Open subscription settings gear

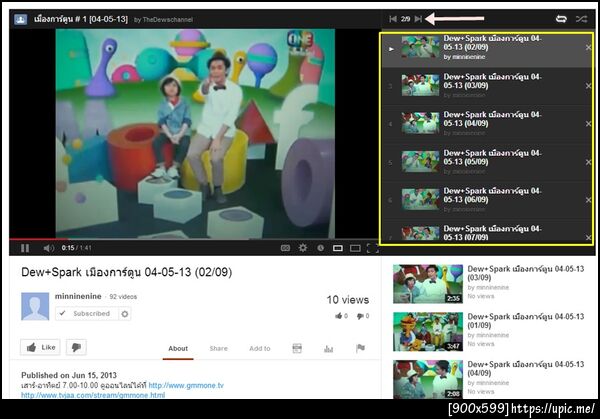point(125,314)
